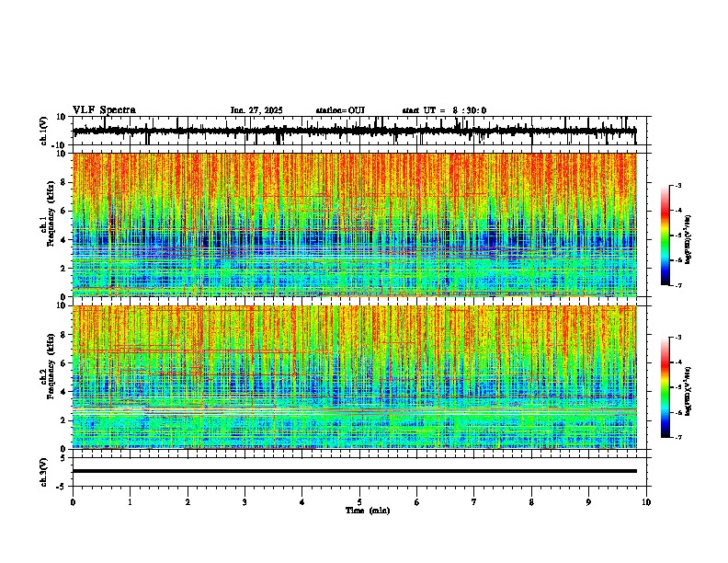Click the "ch.3(V)" axis label
Image resolution: width=728 pixels, height=563 pixels.
click(x=44, y=472)
